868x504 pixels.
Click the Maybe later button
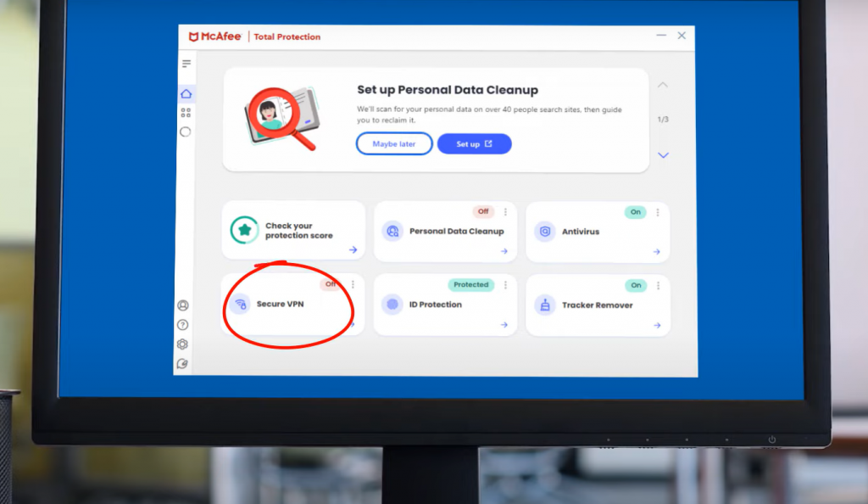394,144
